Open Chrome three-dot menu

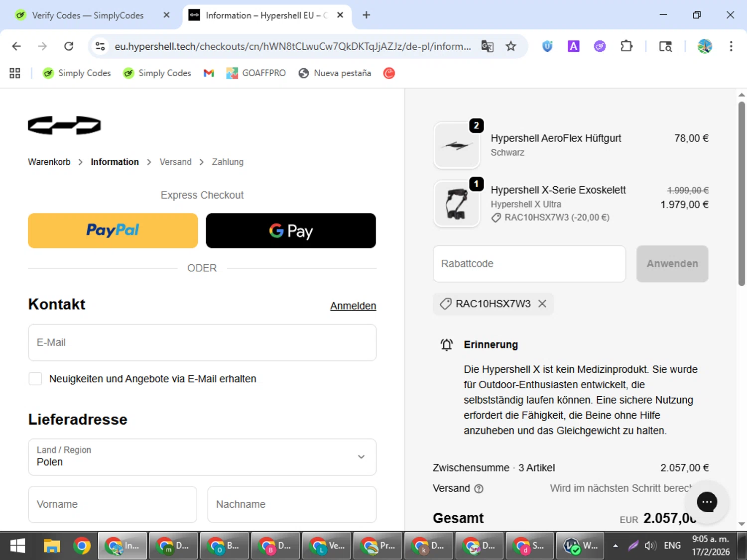coord(731,46)
